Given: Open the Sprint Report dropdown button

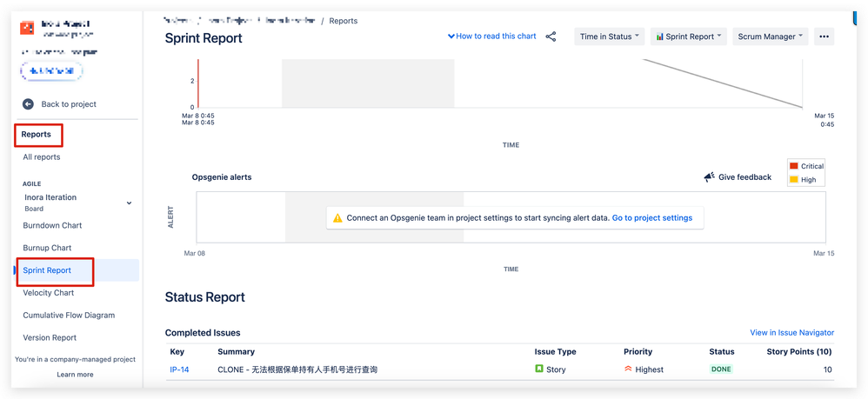Looking at the screenshot, I should click(x=689, y=37).
